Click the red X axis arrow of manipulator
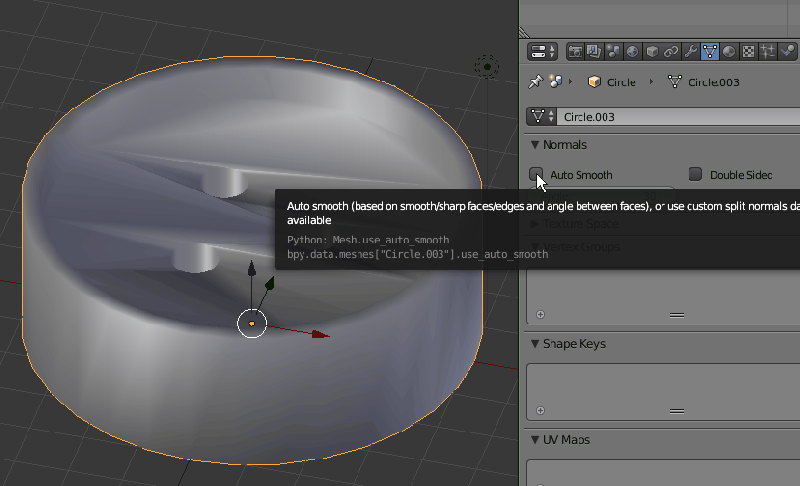The width and height of the screenshot is (800, 486). click(320, 335)
